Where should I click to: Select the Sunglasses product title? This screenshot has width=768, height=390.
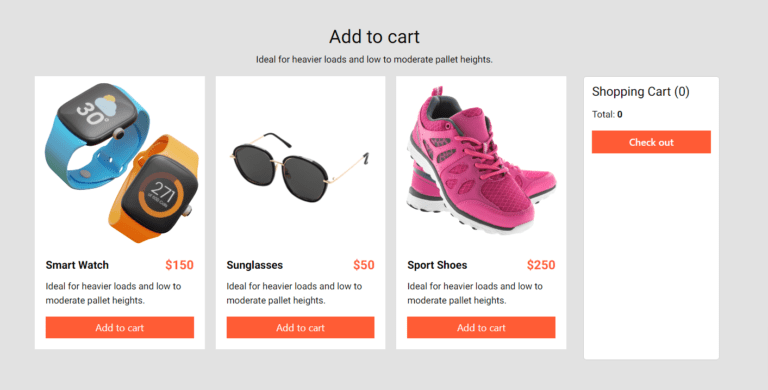click(254, 265)
